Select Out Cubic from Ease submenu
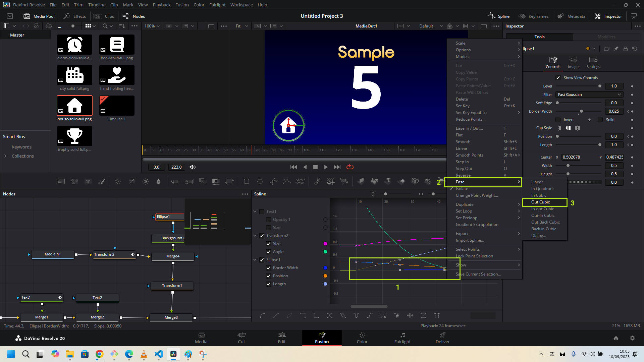Screen dimensions: 644x362 (540, 202)
